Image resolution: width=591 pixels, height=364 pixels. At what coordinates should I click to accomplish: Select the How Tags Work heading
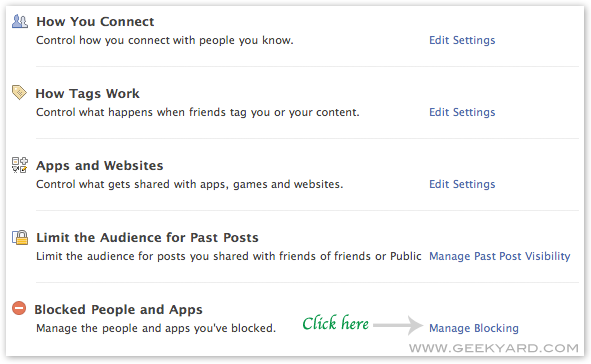(87, 93)
